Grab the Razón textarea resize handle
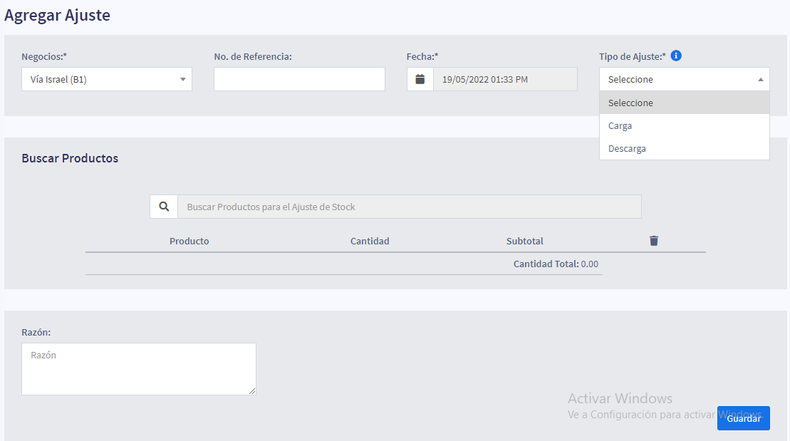790x441 pixels. [252, 391]
